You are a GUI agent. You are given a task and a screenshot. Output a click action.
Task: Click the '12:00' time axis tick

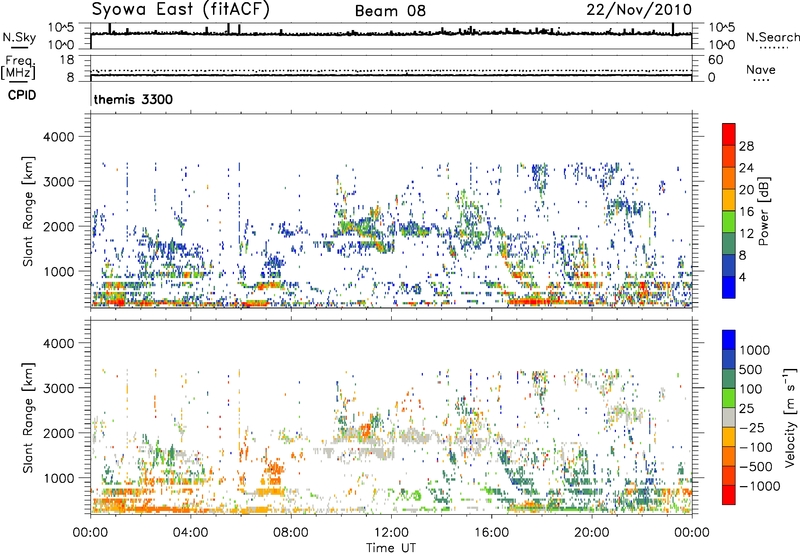(391, 533)
